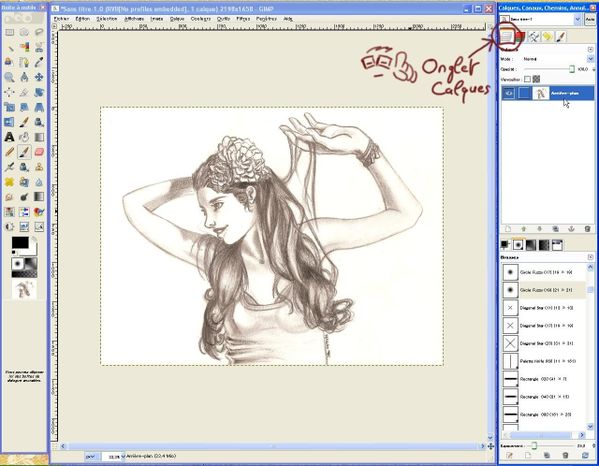The image size is (599, 466).
Task: Select the Color Picker eyedropper tool
Action: 39,62
